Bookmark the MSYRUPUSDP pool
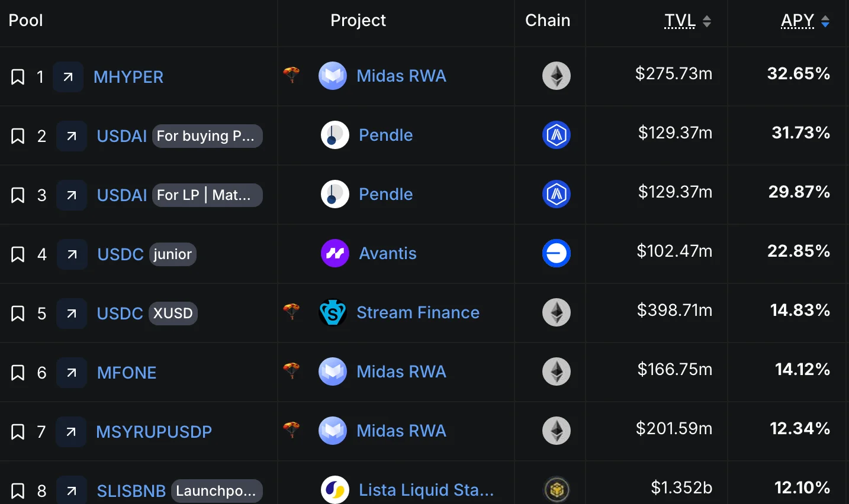 pyautogui.click(x=18, y=432)
